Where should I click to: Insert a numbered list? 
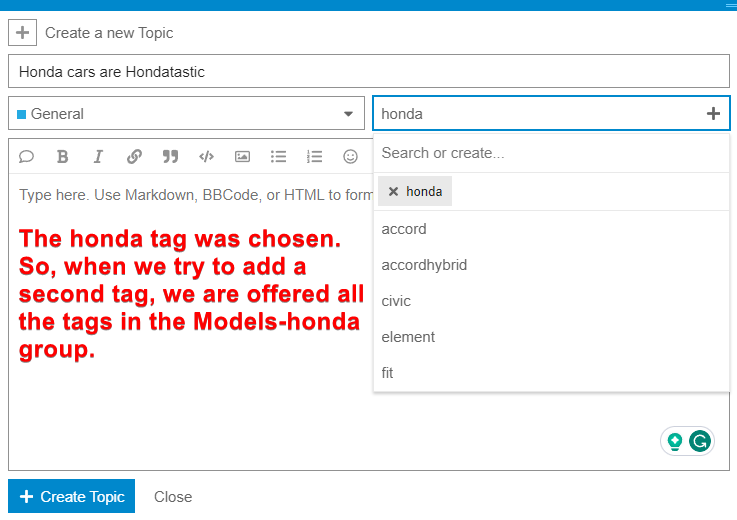pos(314,156)
